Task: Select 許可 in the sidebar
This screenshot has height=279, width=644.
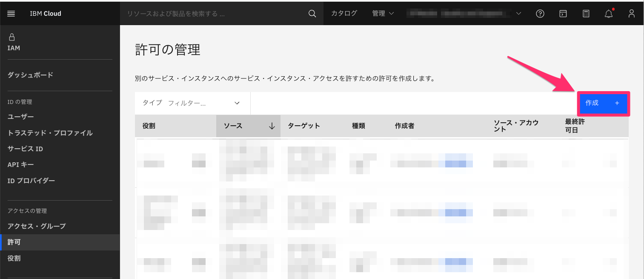Action: tap(15, 242)
